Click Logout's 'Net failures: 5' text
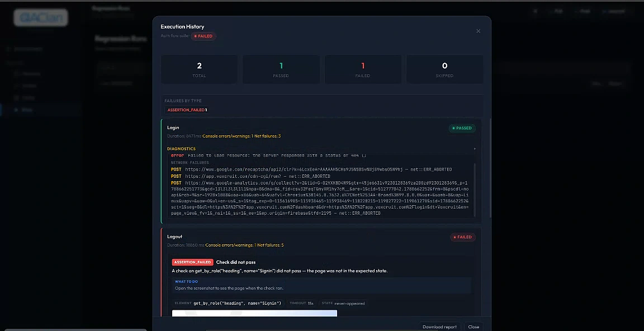644x331 pixels. pyautogui.click(x=271, y=245)
